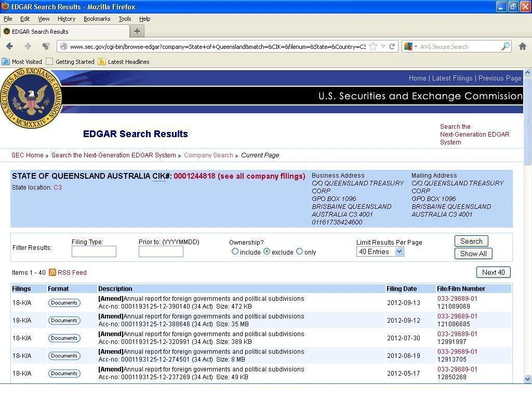Click the Latest Filings header link
The image size is (532, 399).
tap(452, 78)
